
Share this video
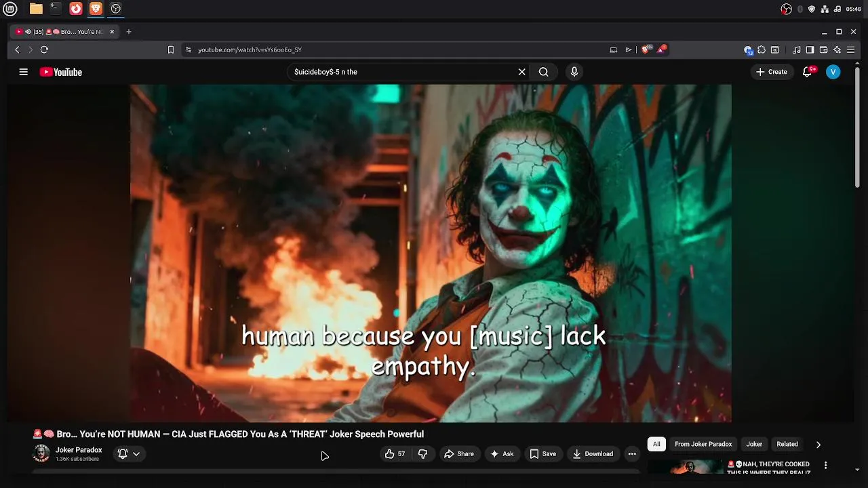tap(459, 454)
